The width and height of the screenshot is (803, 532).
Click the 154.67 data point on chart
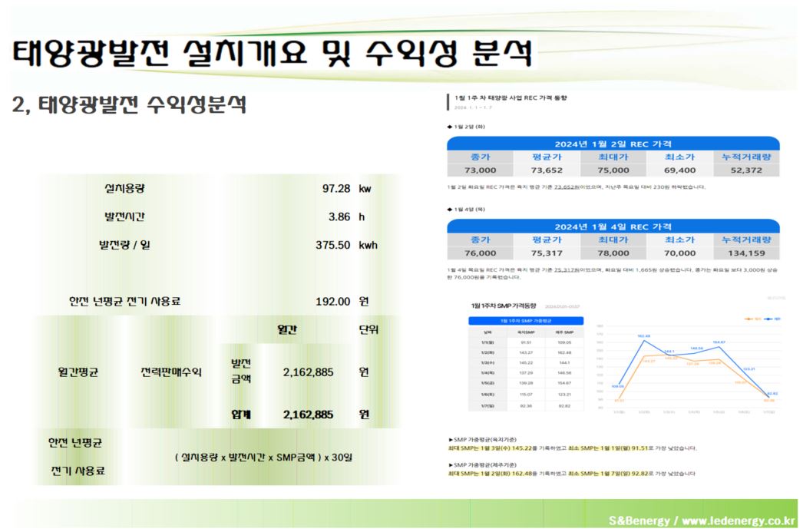pos(719,347)
